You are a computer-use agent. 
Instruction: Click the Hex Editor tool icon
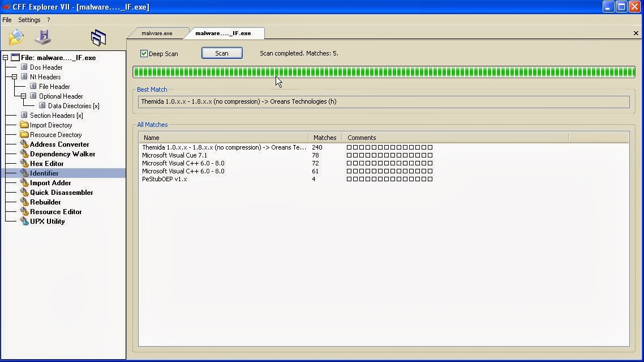24,163
